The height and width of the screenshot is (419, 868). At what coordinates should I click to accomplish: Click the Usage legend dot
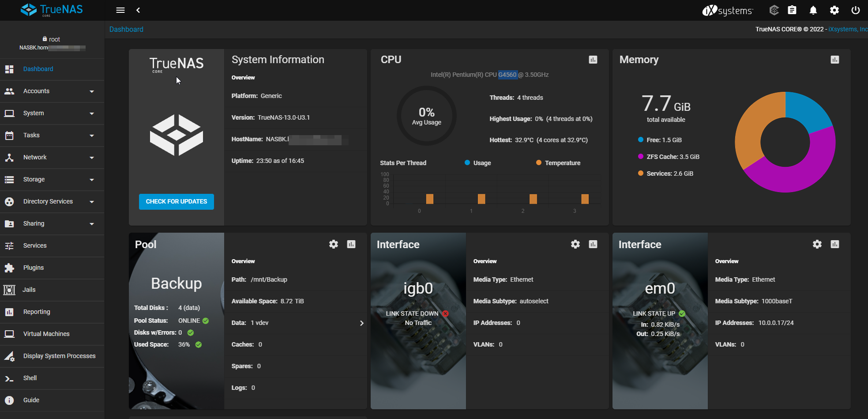pos(467,162)
